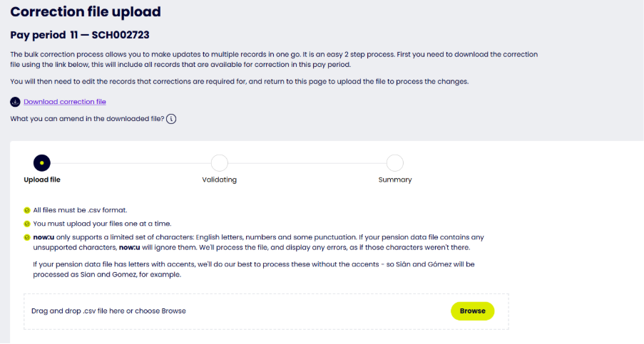Click the Upload file step label
The width and height of the screenshot is (644, 344).
pos(42,180)
